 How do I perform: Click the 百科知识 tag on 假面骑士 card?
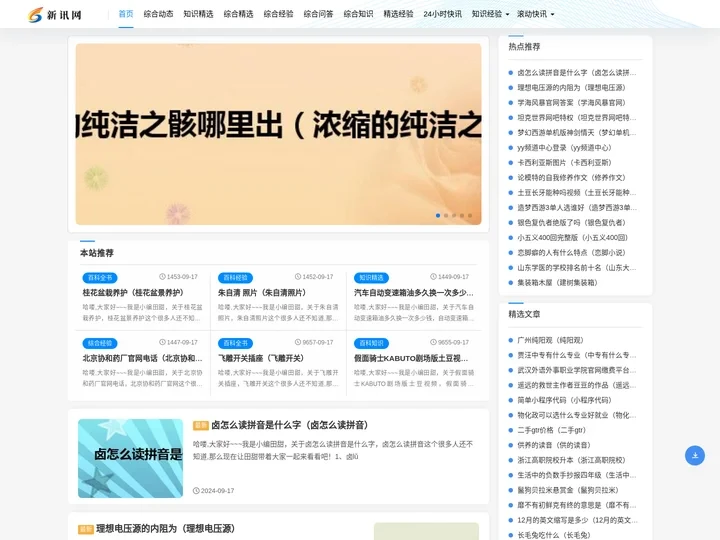[371, 343]
